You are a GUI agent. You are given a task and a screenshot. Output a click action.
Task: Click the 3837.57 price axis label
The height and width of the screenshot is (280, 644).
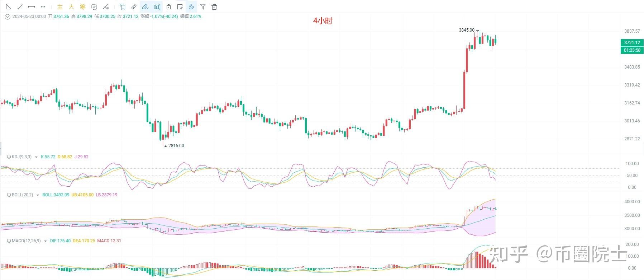[x=632, y=32]
